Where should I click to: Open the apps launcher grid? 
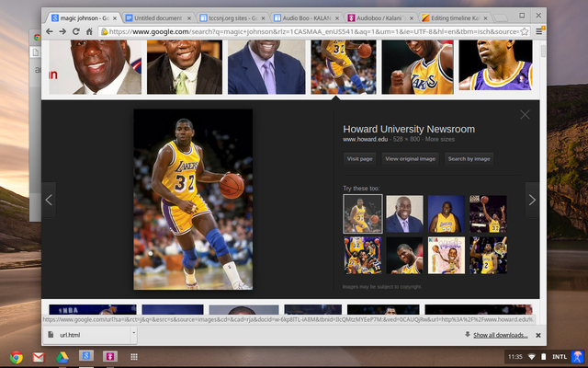(134, 357)
